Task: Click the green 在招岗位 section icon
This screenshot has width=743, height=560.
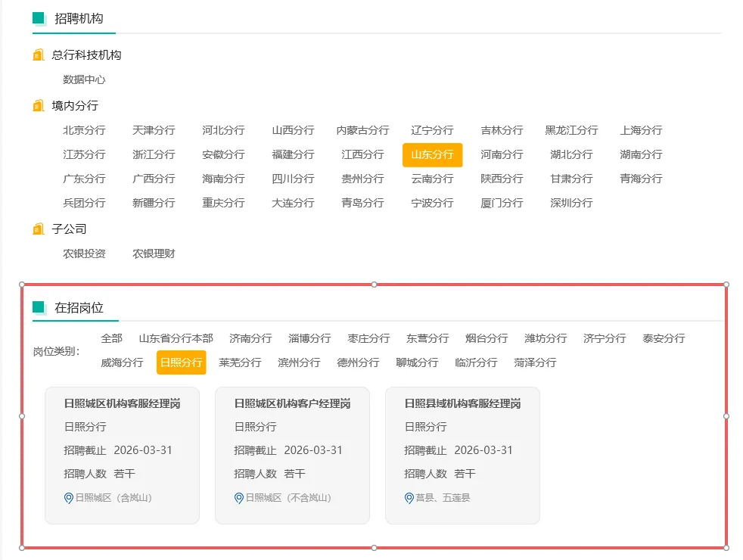Action: pos(39,307)
